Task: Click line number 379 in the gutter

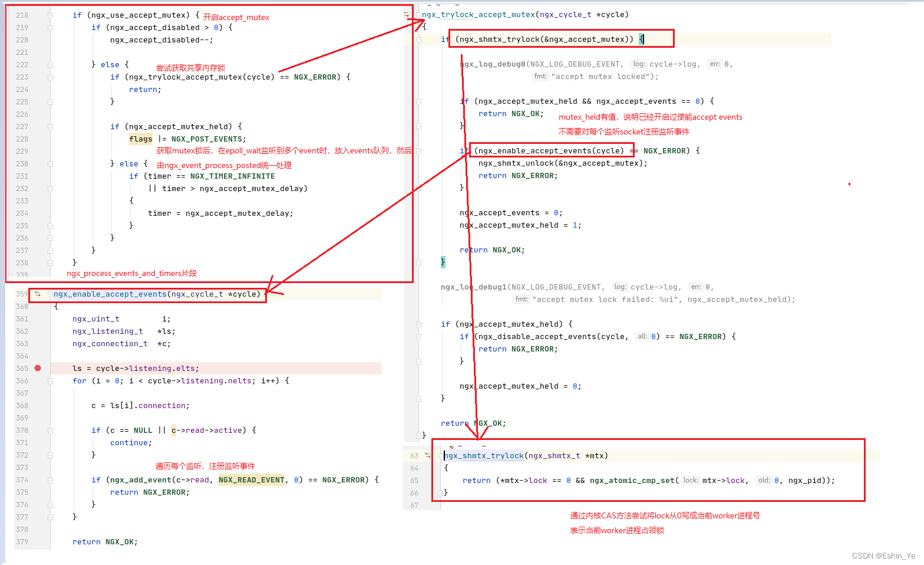Action: tap(22, 542)
